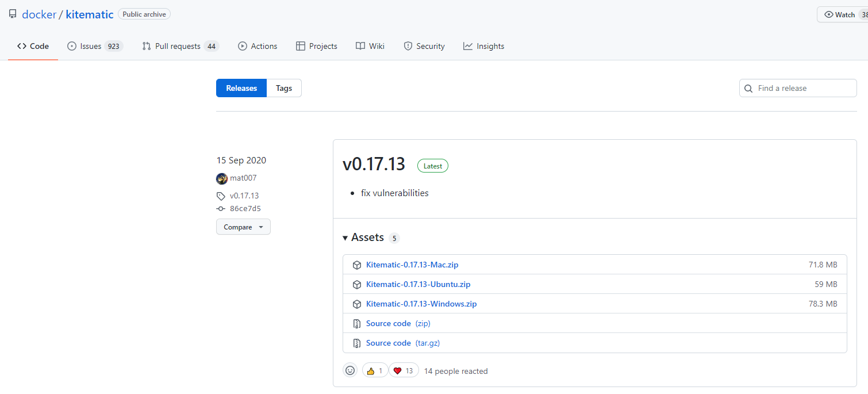Open commit 86ce7d5
The height and width of the screenshot is (394, 868).
[x=245, y=209]
